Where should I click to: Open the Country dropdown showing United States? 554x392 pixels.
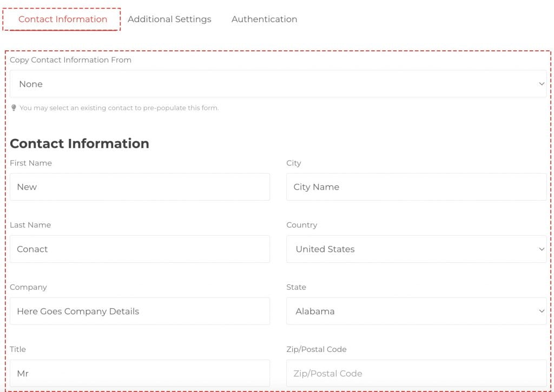pos(416,249)
